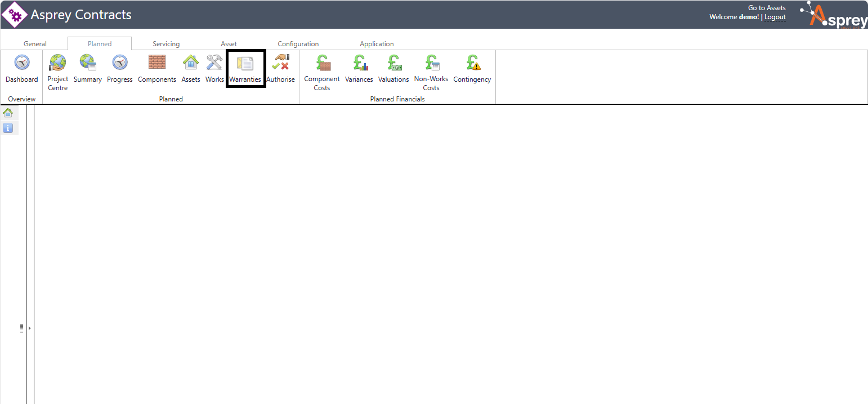Open Non-Works Costs
Screen dimensions: 868x404
[x=431, y=63]
